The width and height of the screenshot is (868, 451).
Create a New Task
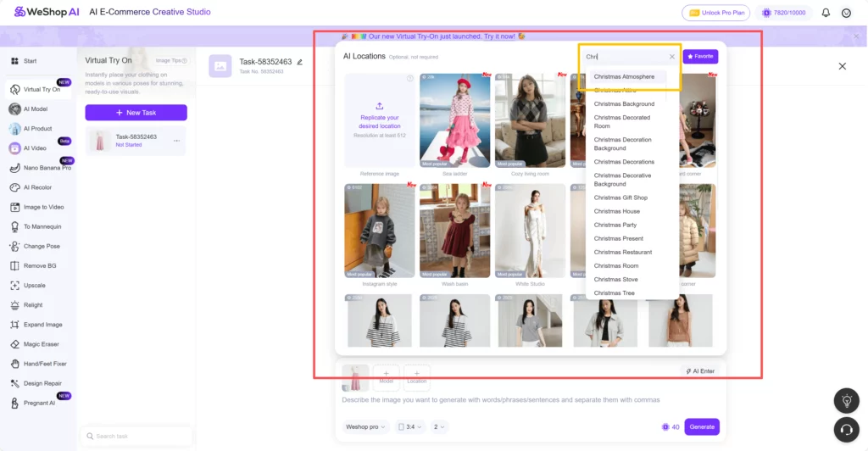[x=136, y=113]
